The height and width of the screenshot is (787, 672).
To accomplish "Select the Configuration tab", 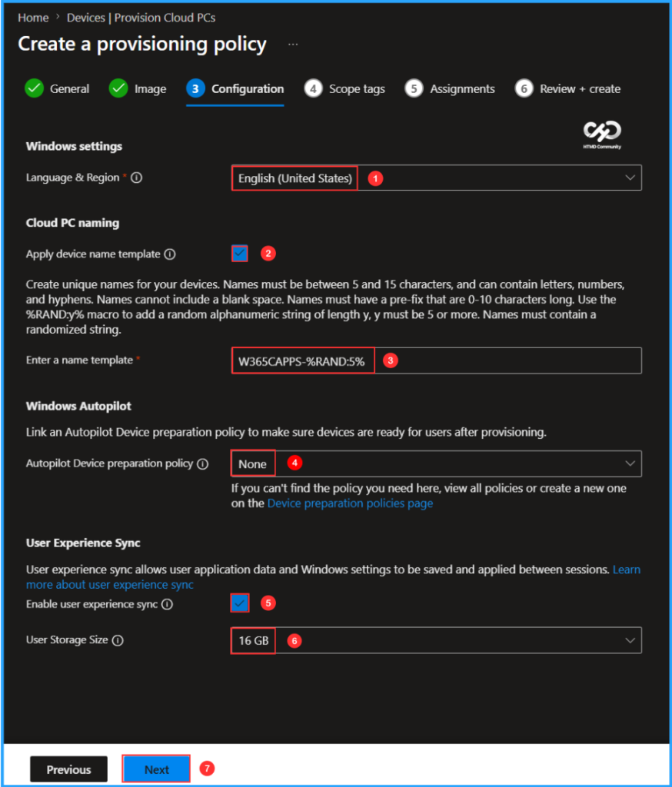I will point(235,89).
